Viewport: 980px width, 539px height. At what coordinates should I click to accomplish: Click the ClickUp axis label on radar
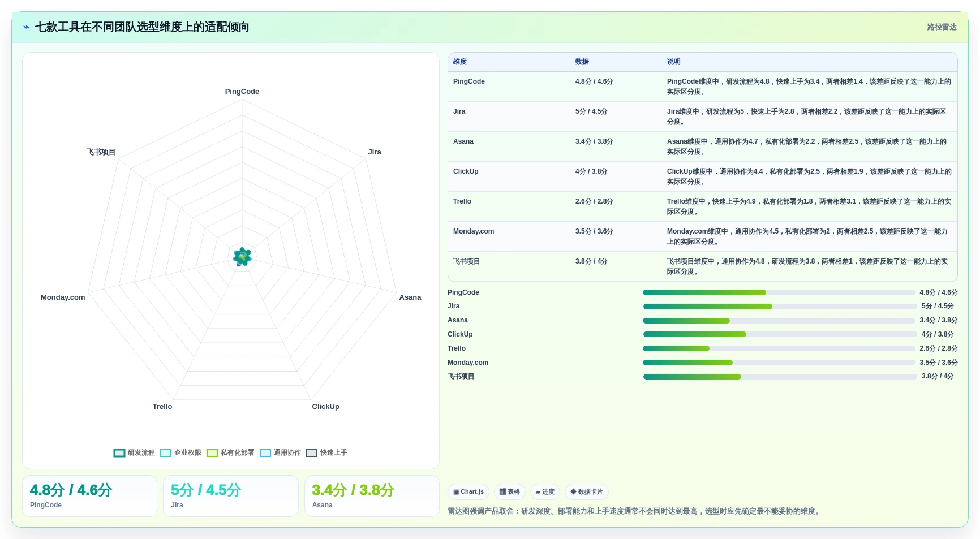(326, 407)
